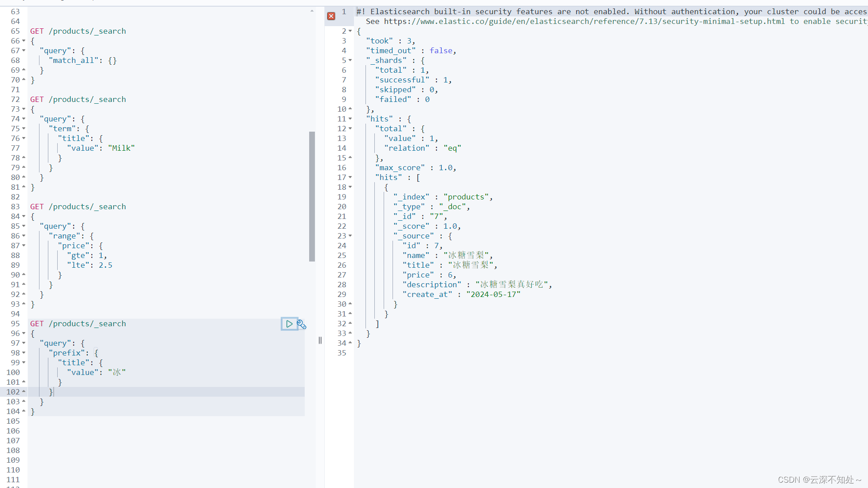Click the "_id" : "7" response line
Screen dimensions: 868x488
(420, 216)
